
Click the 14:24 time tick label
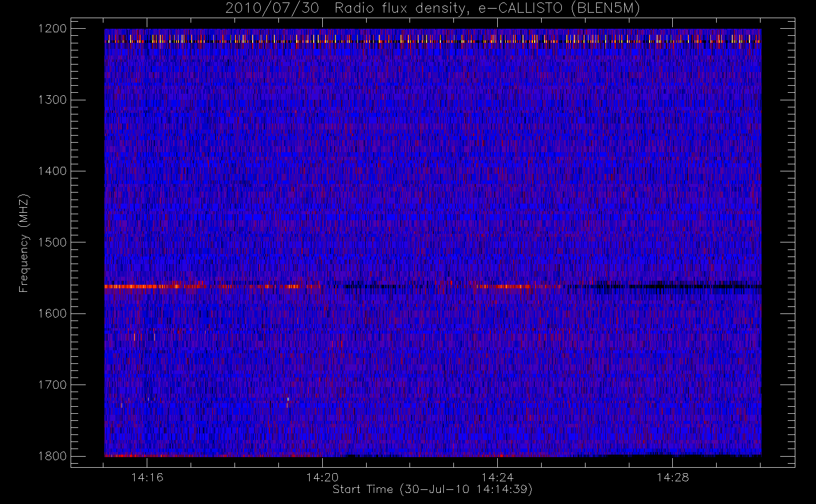(497, 477)
